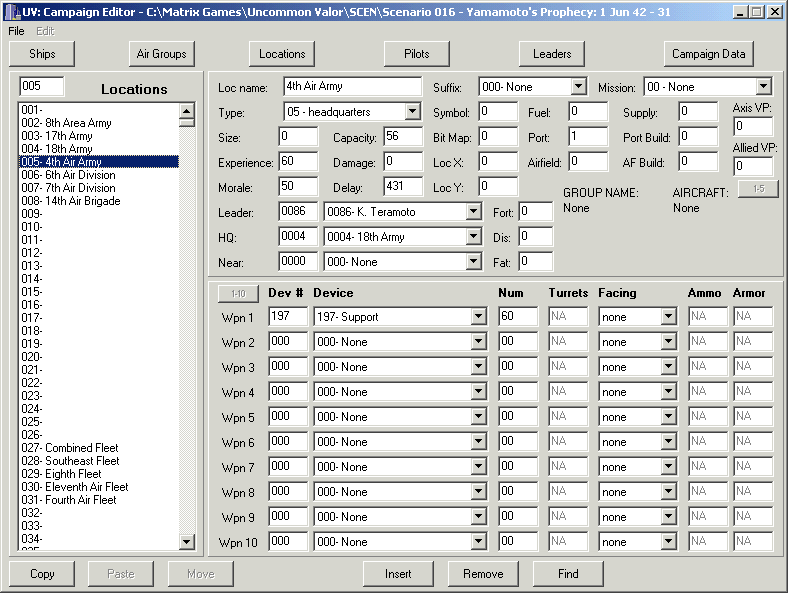Image resolution: width=788 pixels, height=593 pixels.
Task: Click the Morale input field
Action: click(x=298, y=186)
